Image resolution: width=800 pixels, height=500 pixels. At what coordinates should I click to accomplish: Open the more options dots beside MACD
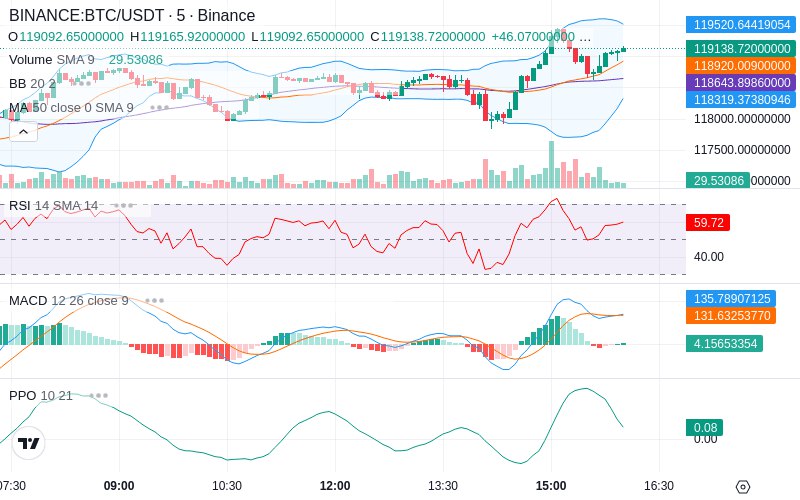154,300
